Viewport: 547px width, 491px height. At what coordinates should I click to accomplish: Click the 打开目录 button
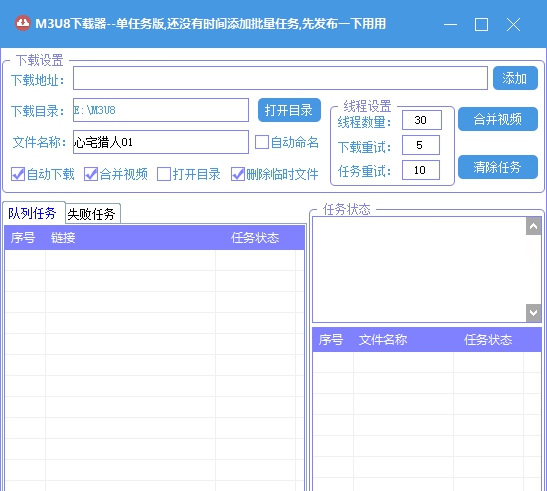coord(289,110)
